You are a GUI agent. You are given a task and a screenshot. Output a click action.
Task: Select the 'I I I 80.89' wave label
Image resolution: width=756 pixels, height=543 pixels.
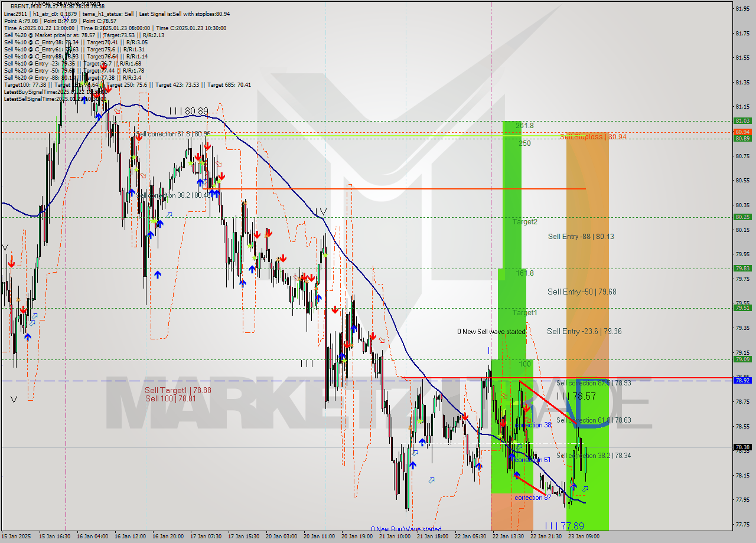click(189, 111)
